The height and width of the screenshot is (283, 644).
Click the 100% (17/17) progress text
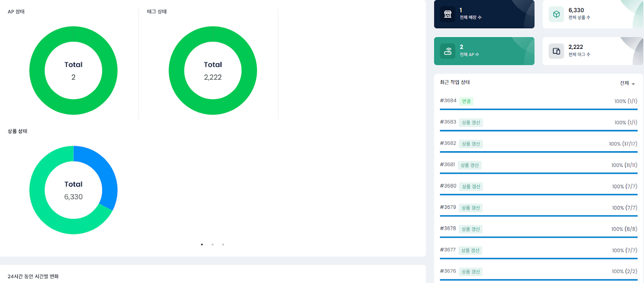(x=623, y=144)
